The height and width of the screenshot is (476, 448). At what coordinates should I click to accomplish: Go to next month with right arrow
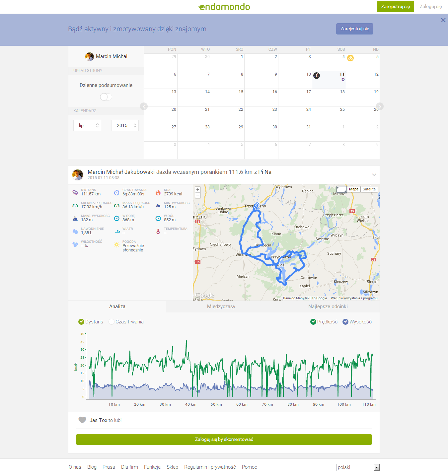click(380, 106)
